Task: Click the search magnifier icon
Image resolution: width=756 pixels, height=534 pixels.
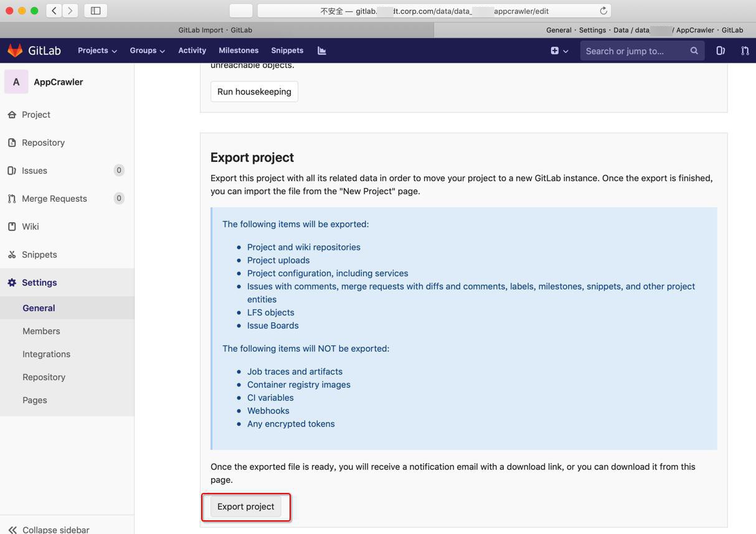Action: pyautogui.click(x=694, y=50)
